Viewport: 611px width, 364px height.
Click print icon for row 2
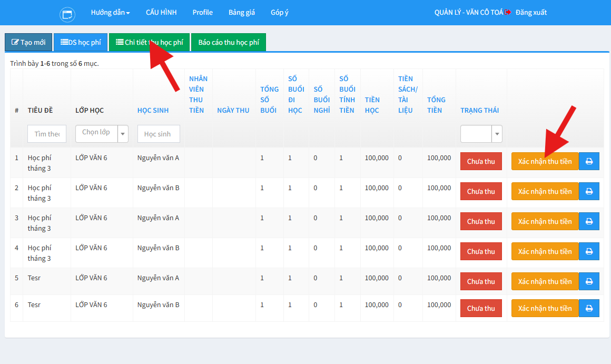coord(589,191)
